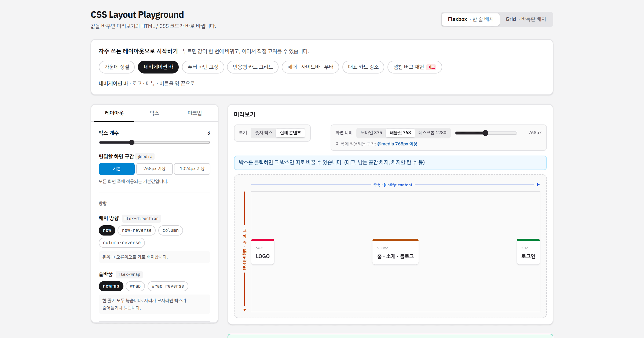Image resolution: width=644 pixels, height=338 pixels.
Task: Apply the 가운데 정렬 preset
Action: (117, 67)
